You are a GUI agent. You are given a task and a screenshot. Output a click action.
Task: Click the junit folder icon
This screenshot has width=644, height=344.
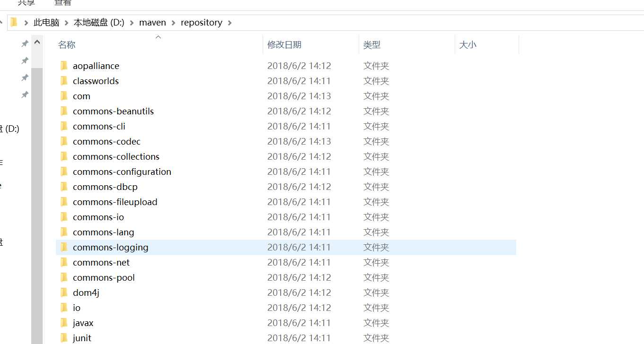tap(64, 338)
